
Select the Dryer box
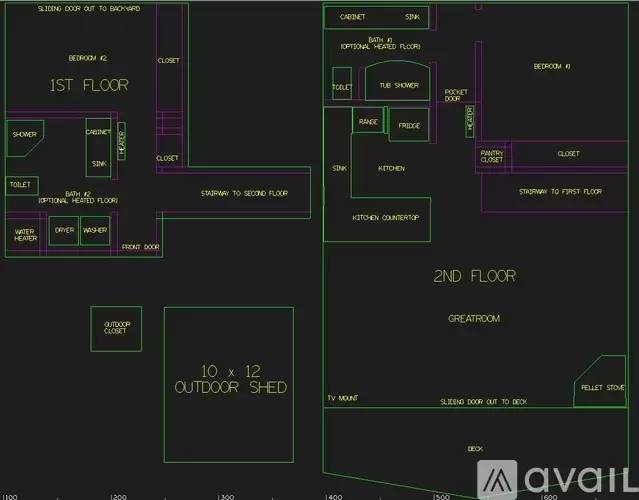[64, 231]
